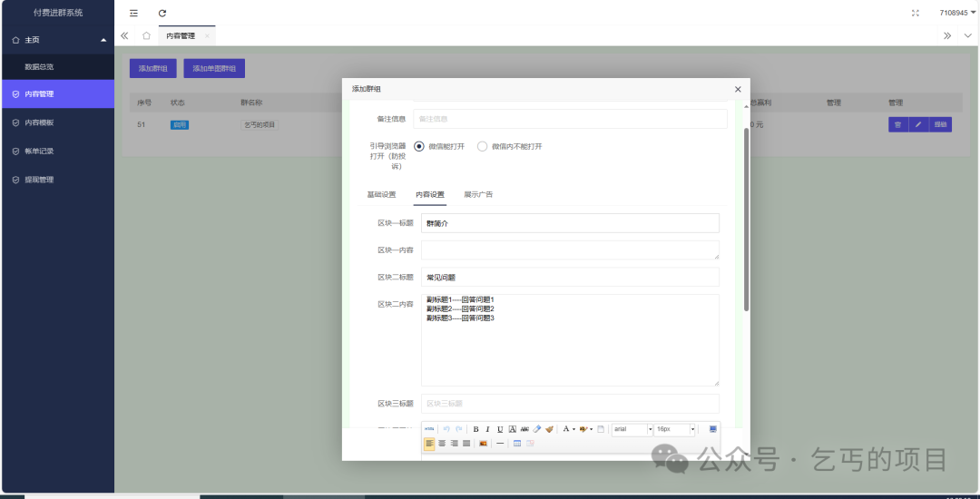The height and width of the screenshot is (499, 980).
Task: Apply character border formatting icon
Action: [x=513, y=429]
